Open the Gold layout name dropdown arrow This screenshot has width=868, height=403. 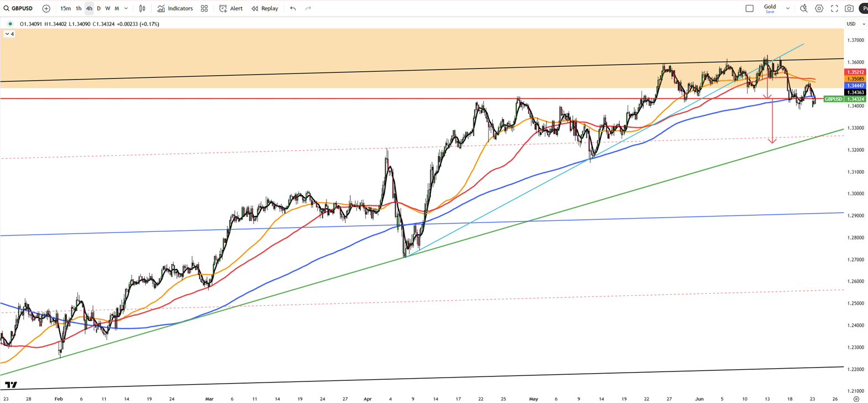click(787, 8)
